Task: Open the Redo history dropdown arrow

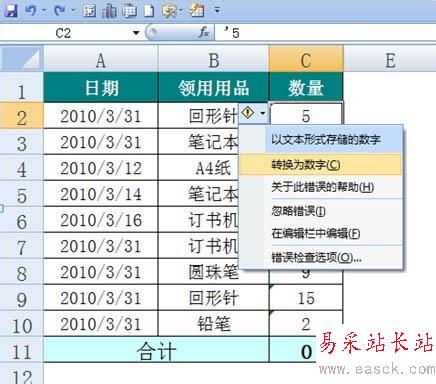Action: pyautogui.click(x=73, y=10)
